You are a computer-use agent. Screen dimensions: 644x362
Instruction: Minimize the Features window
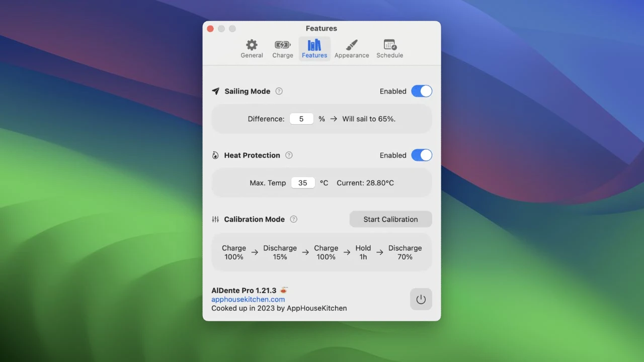(221, 29)
